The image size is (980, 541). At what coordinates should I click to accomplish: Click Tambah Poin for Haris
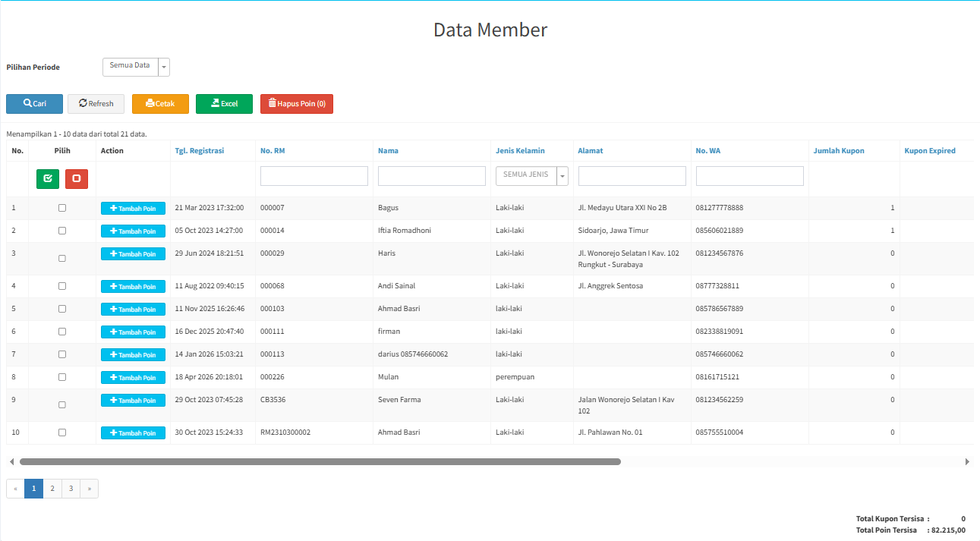(x=133, y=254)
